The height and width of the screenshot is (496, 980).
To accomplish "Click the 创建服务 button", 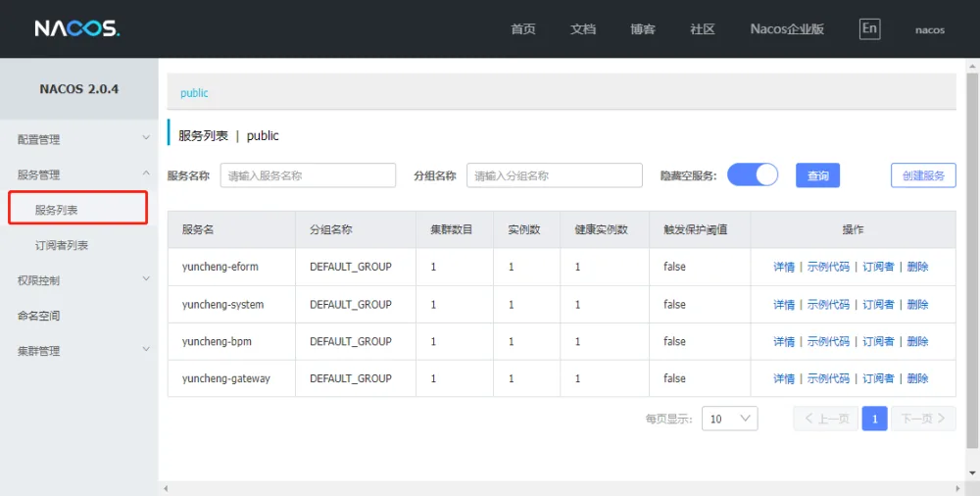I will click(x=923, y=175).
